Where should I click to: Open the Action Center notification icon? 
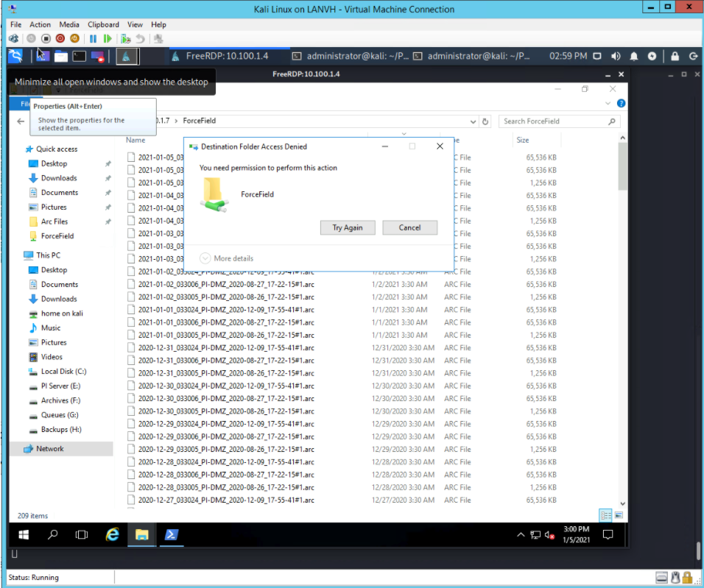[608, 534]
